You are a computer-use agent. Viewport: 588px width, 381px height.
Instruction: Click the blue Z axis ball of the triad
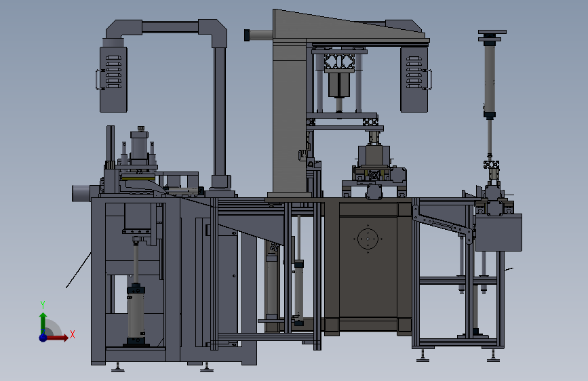(43, 338)
